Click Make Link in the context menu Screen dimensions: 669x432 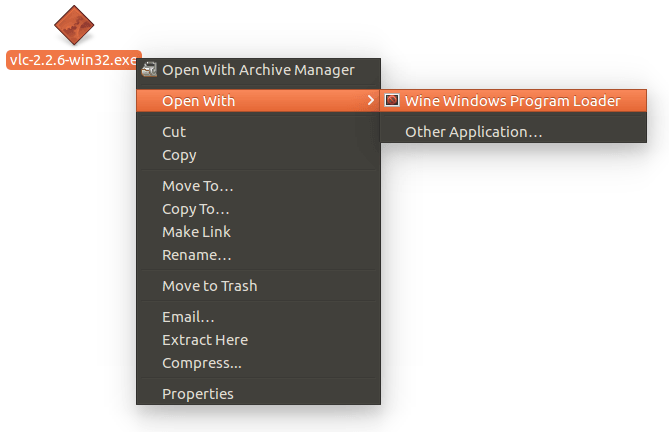[258, 232]
